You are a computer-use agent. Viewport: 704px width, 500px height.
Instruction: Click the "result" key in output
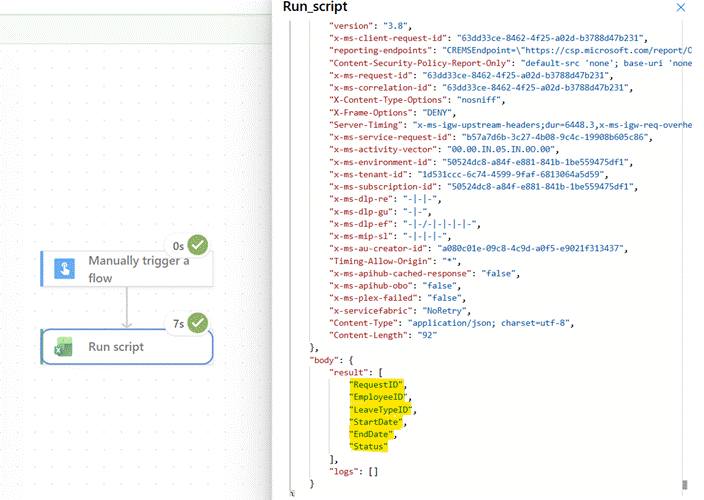click(349, 373)
